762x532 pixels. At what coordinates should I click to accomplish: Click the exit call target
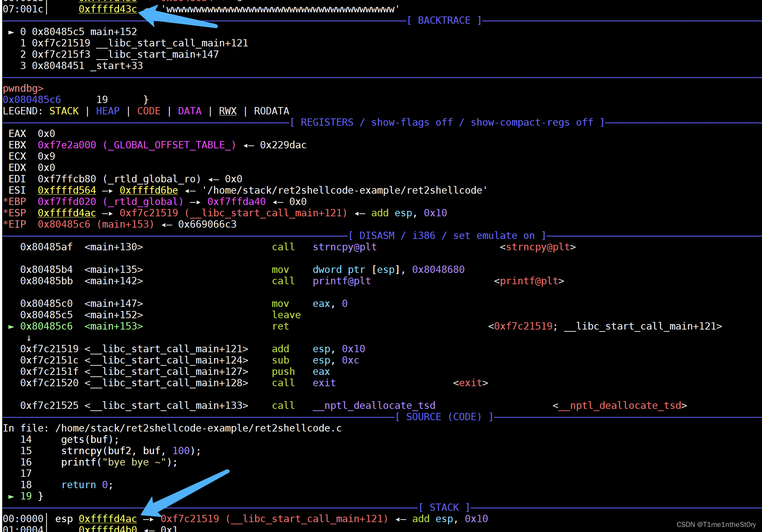(470, 383)
